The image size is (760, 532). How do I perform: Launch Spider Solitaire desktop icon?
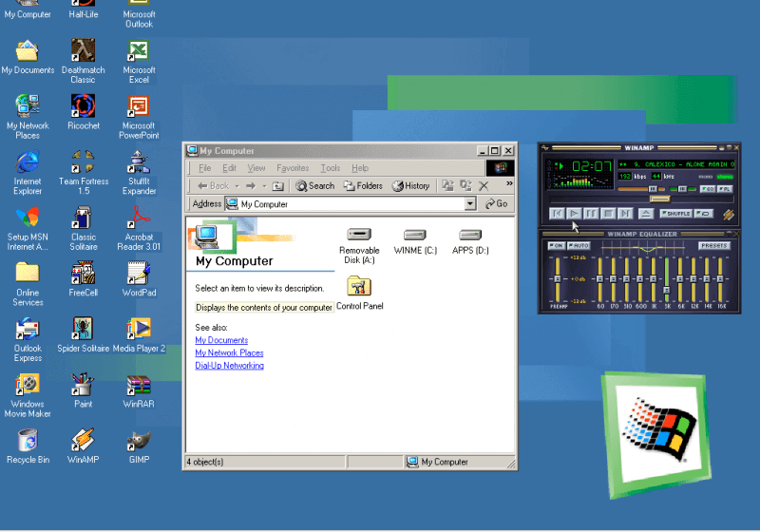click(x=83, y=334)
